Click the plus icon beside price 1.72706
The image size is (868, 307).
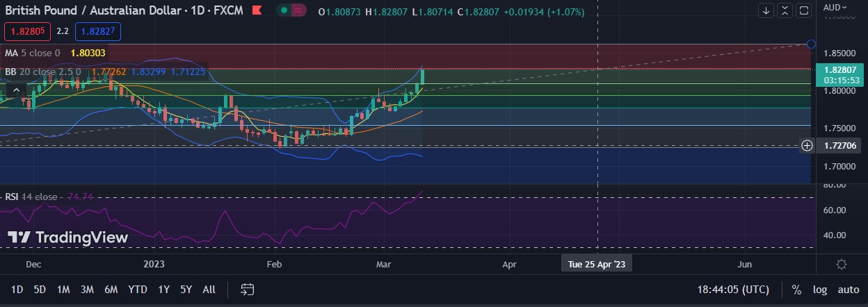click(x=807, y=145)
